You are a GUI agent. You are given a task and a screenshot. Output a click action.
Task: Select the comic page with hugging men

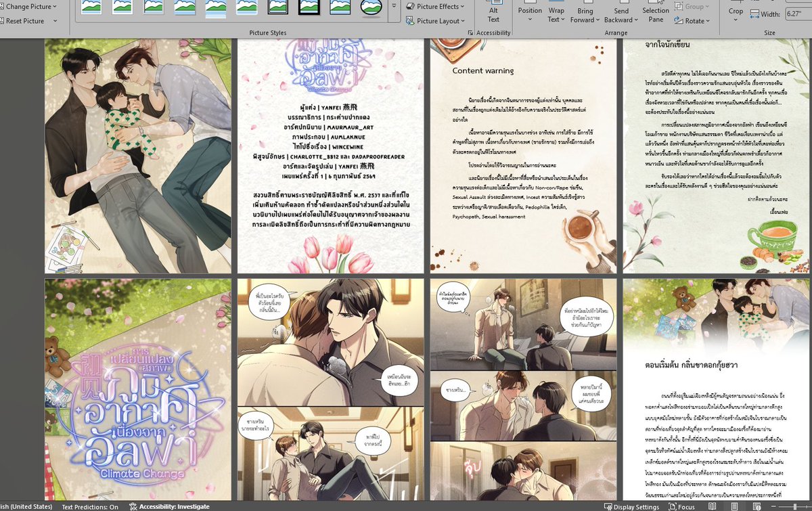tap(330, 389)
